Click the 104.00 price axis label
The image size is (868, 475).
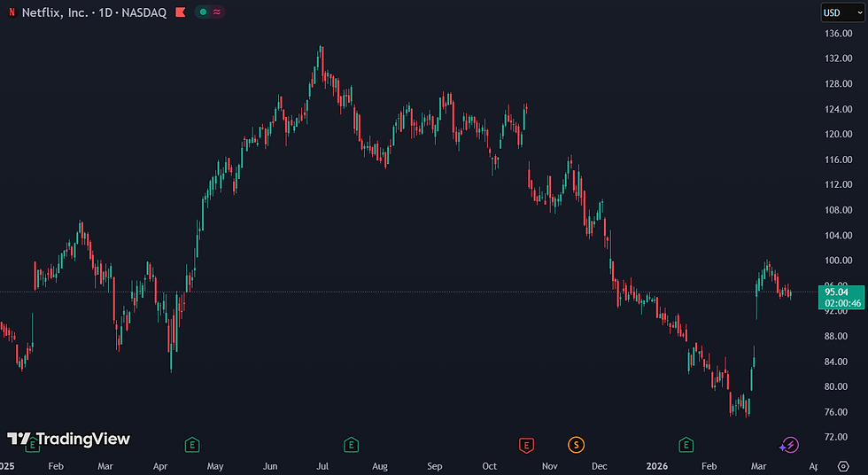pos(838,236)
